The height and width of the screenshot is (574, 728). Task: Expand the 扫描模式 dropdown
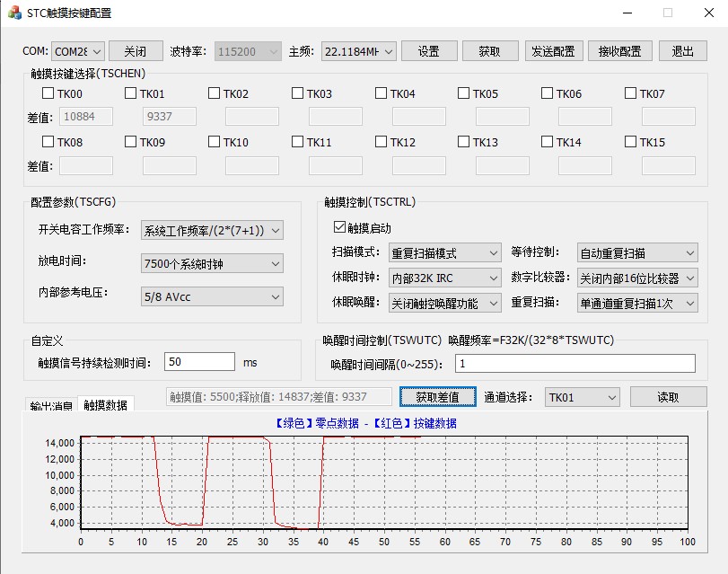tap(444, 253)
